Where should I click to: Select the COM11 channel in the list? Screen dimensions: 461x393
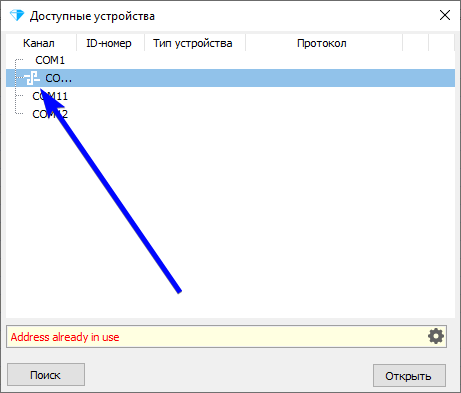tap(50, 96)
